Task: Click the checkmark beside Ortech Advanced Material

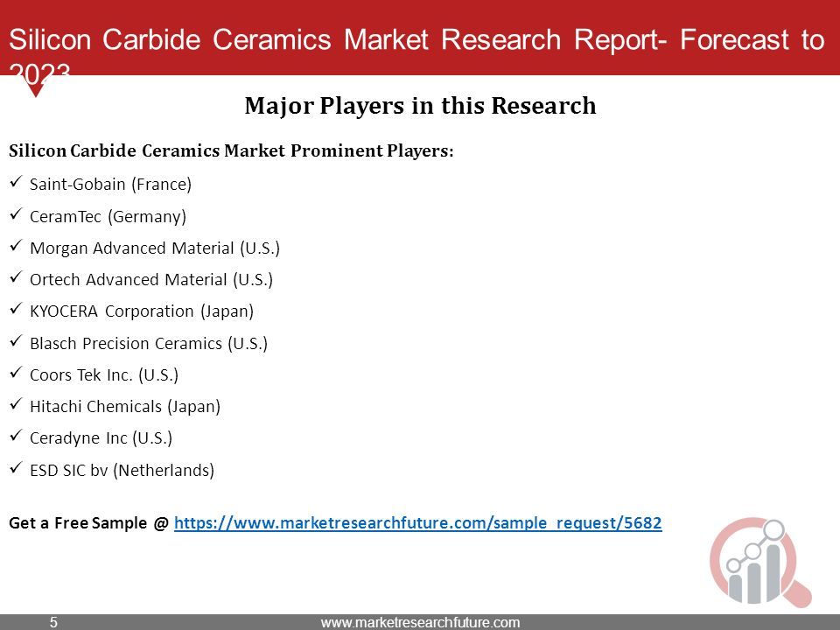Action: [x=16, y=277]
